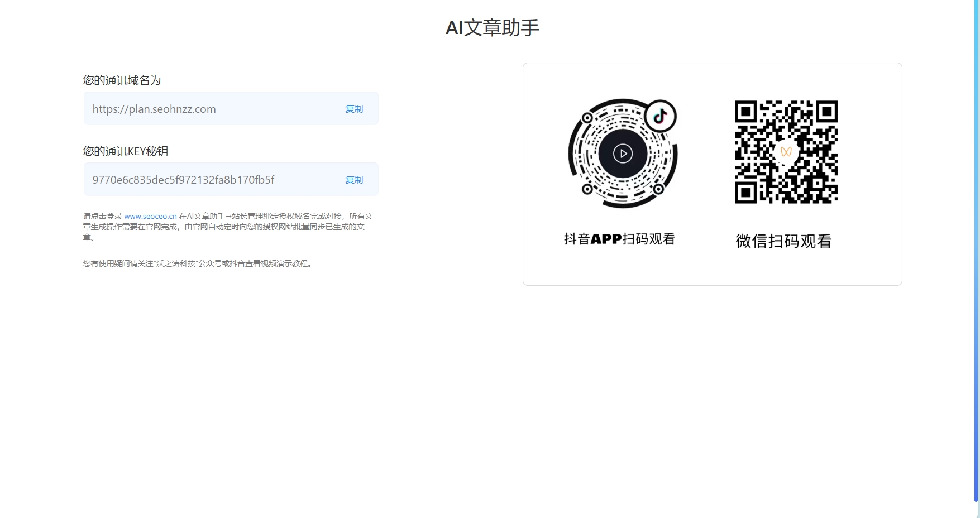
Task: Click the top-left corner marker of the WeChat QR code
Action: click(x=745, y=112)
